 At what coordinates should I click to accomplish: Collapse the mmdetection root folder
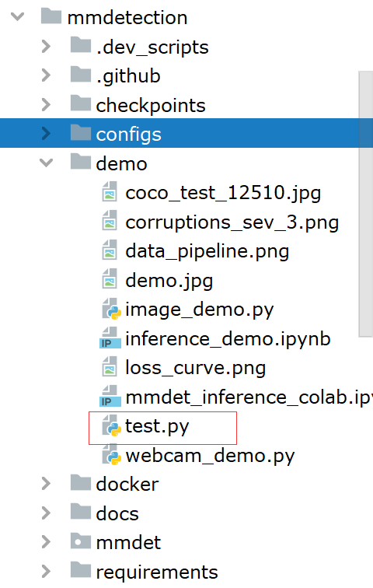coord(18,17)
